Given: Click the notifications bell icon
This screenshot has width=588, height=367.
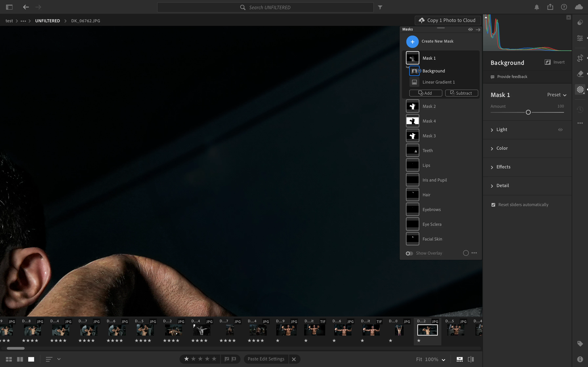Looking at the screenshot, I should (537, 7).
